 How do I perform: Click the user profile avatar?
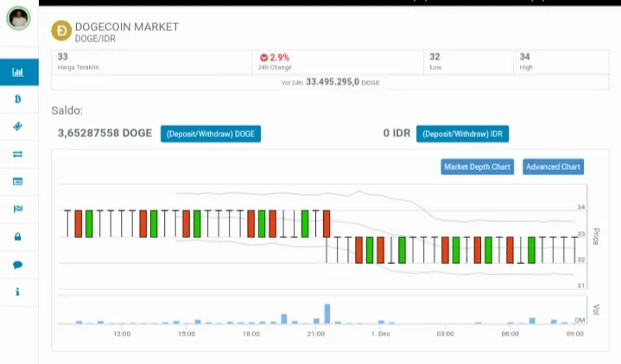click(x=19, y=18)
